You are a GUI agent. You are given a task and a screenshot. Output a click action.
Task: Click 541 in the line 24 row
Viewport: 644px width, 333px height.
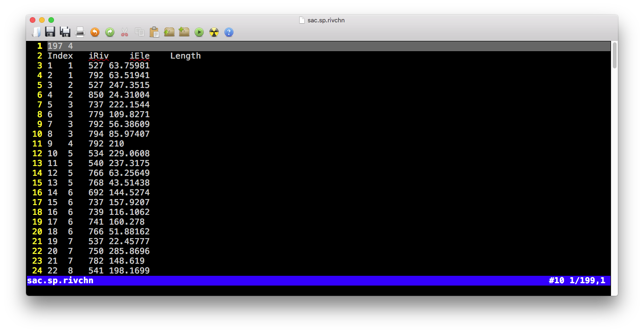point(96,271)
